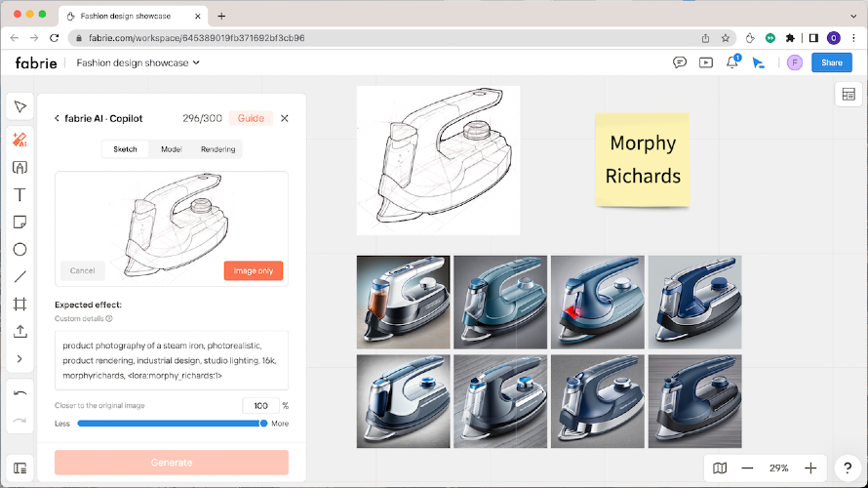Screen dimensions: 868x488
Task: Select the frame tool
Action: click(20, 304)
